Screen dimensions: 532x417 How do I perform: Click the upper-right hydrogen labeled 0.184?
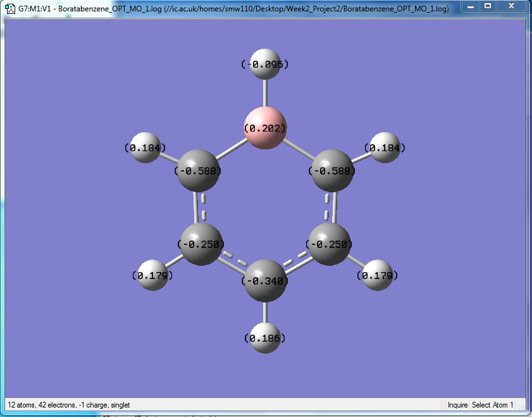[x=385, y=147]
